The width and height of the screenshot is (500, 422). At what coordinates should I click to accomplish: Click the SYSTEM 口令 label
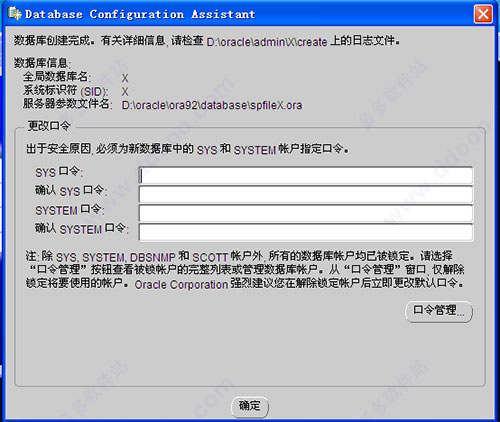70,210
